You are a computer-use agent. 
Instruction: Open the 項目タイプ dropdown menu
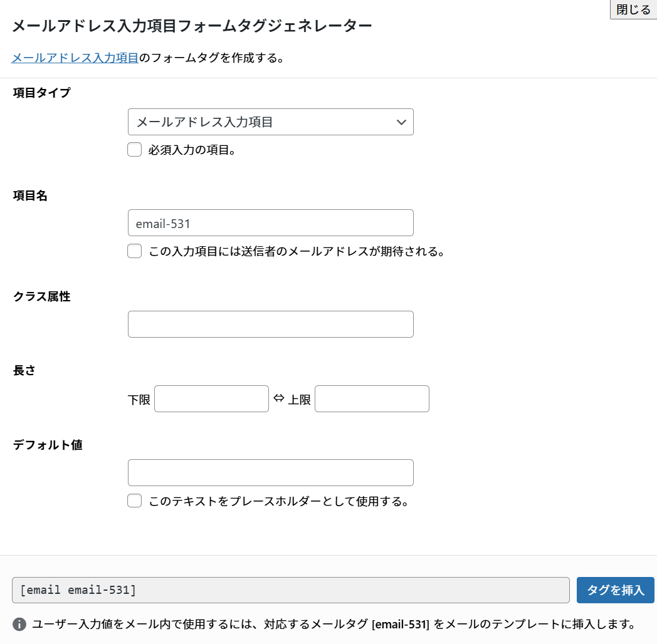pos(270,122)
